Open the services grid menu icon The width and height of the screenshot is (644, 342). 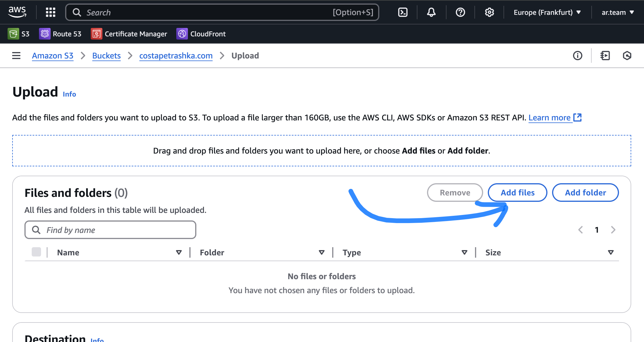tap(51, 12)
